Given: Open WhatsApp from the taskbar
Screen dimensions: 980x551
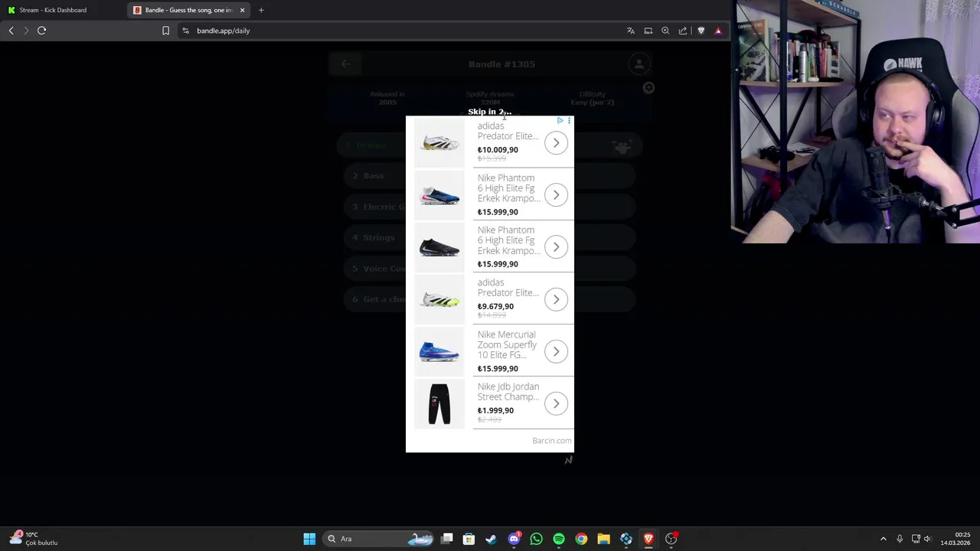Looking at the screenshot, I should click(536, 539).
